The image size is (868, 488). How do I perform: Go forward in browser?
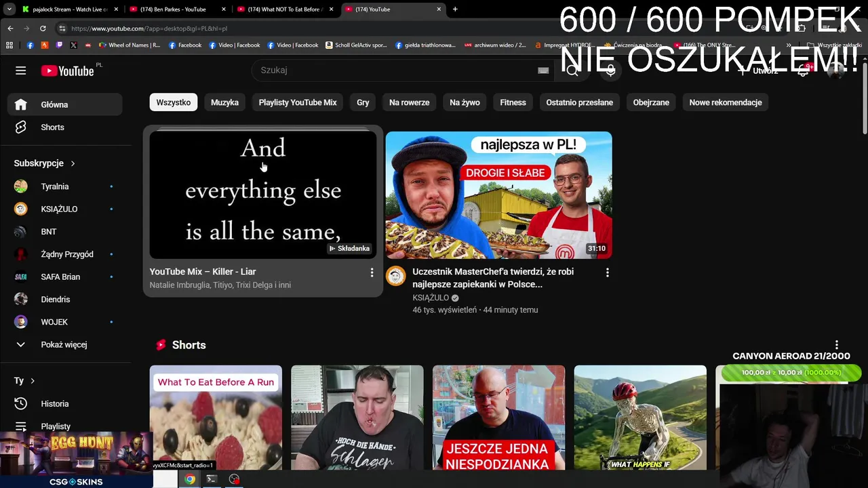coord(26,28)
